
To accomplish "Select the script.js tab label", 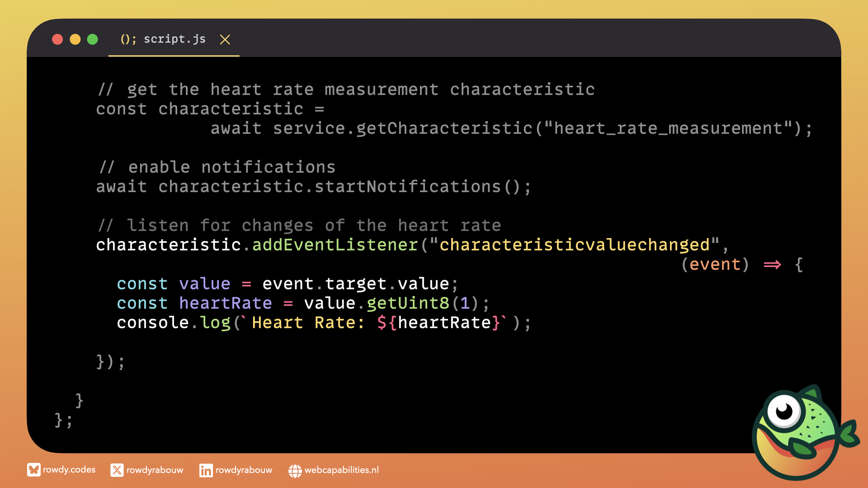I will coord(175,39).
